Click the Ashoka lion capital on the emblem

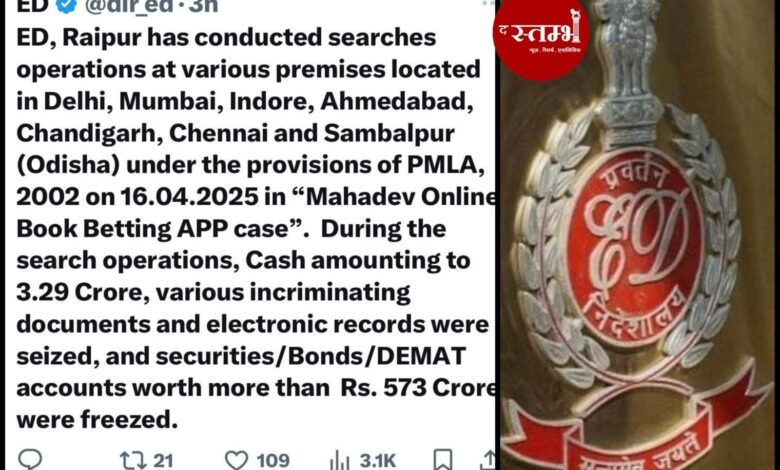point(628,67)
